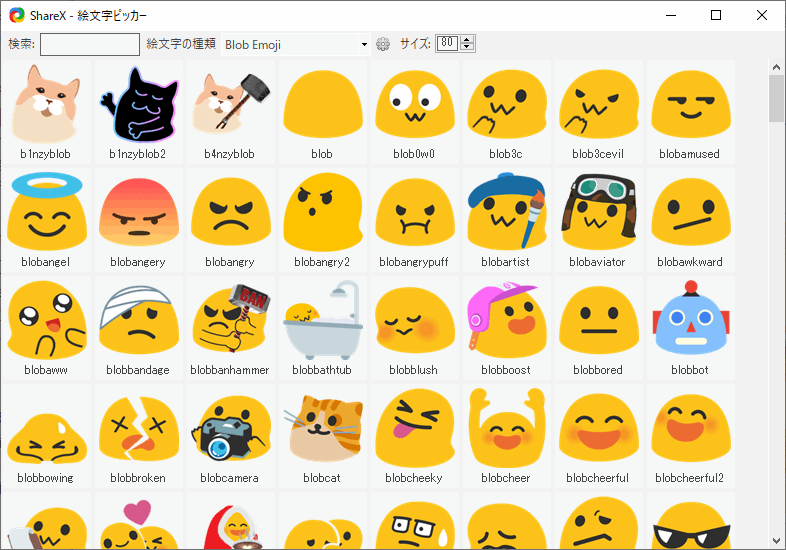
Task: Select the b1nzyblob cat emoji
Action: point(47,112)
